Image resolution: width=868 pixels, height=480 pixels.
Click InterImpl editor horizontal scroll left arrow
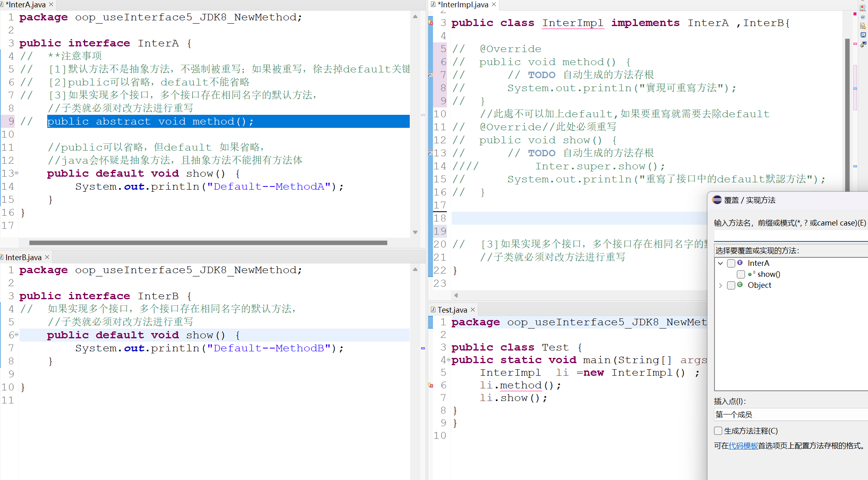[x=456, y=295]
